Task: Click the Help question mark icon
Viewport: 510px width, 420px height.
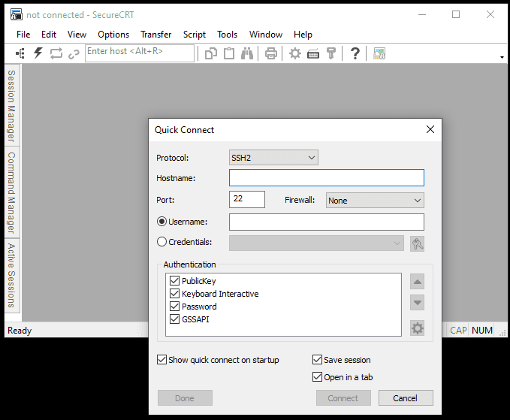Action: pyautogui.click(x=355, y=53)
